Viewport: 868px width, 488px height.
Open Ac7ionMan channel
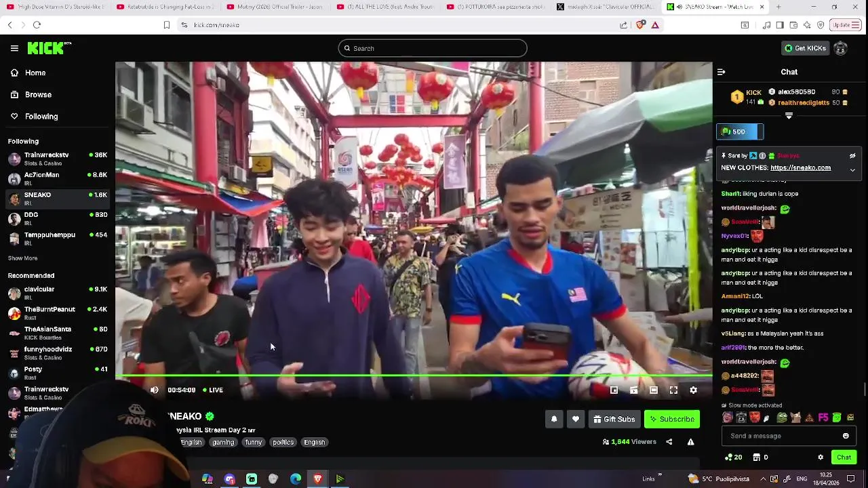pyautogui.click(x=58, y=179)
